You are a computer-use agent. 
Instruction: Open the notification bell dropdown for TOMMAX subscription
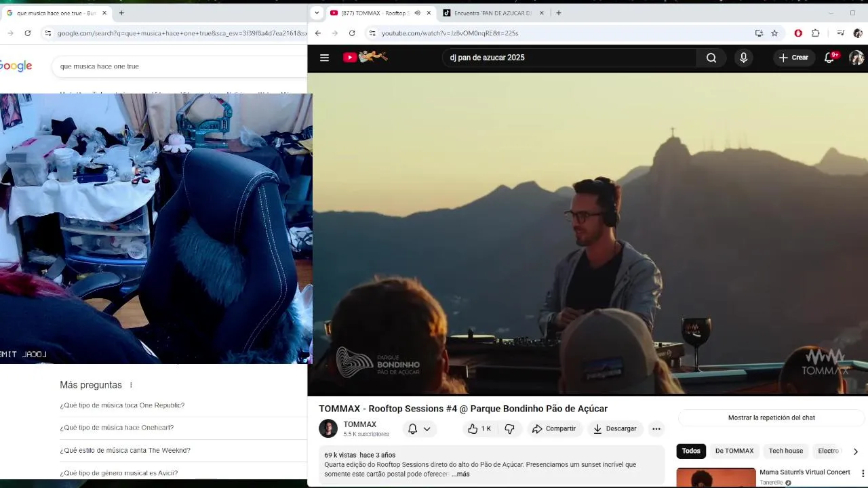coord(420,428)
